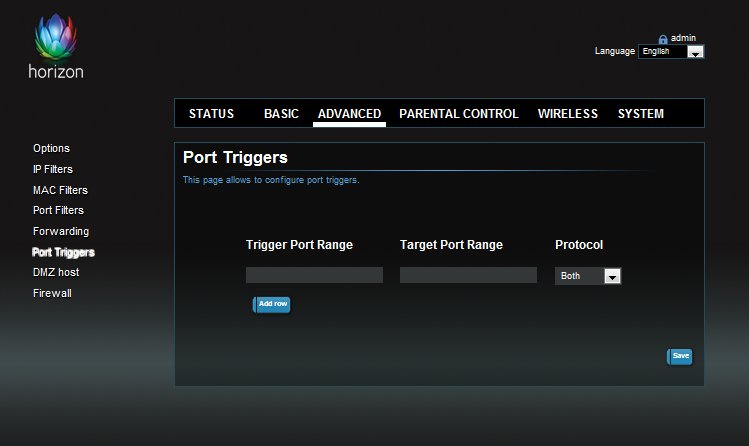Go to Firewall settings
Viewport: 749px width, 446px height.
pos(52,293)
